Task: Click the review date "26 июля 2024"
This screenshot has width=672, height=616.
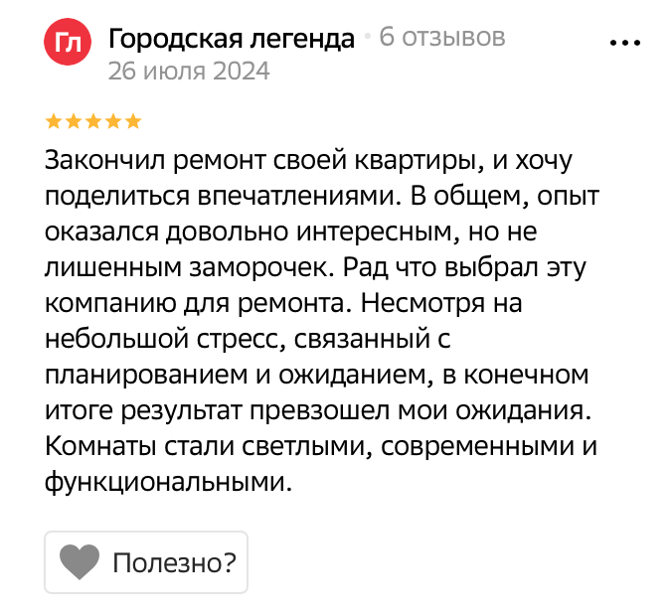Action: click(189, 72)
